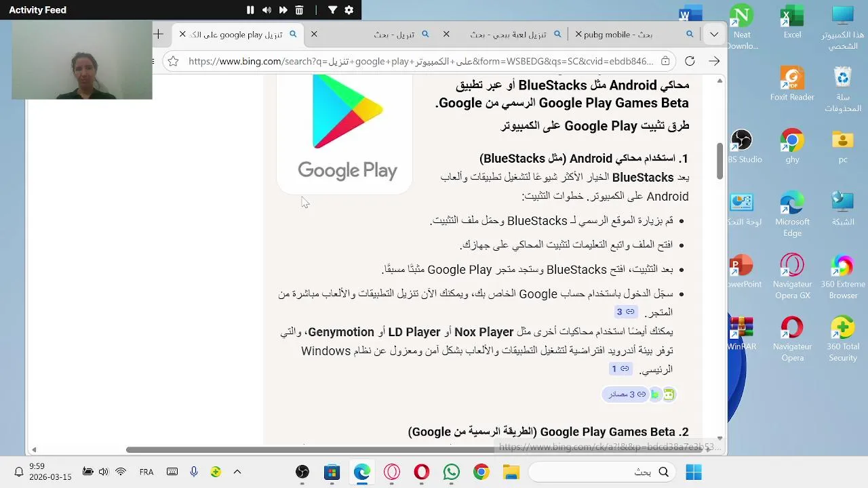
Task: Open citation link number 3
Action: coord(625,312)
